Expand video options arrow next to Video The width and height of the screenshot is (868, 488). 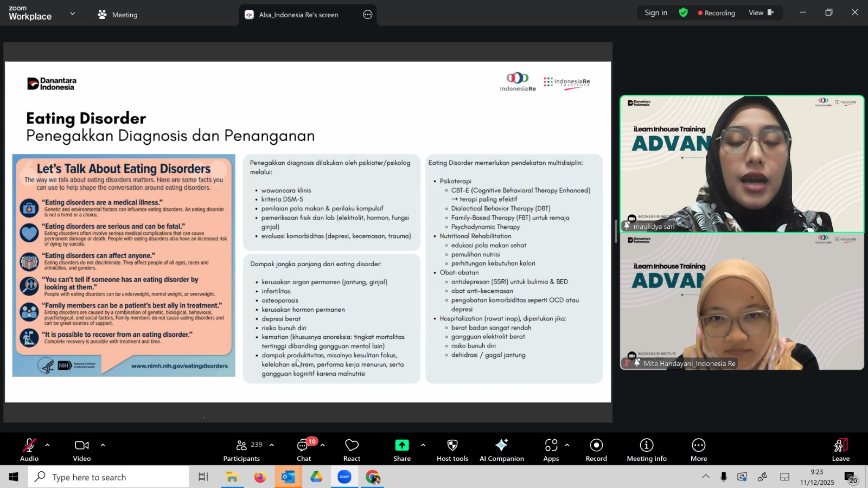[103, 445]
